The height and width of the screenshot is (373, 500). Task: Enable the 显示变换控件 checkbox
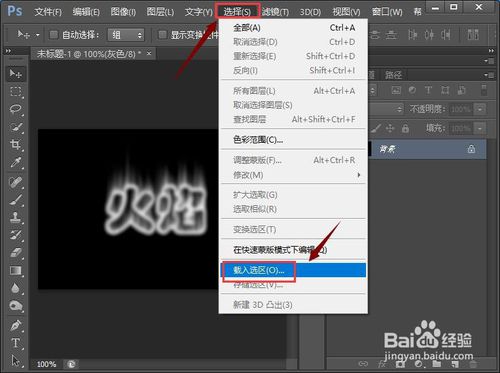click(x=162, y=35)
